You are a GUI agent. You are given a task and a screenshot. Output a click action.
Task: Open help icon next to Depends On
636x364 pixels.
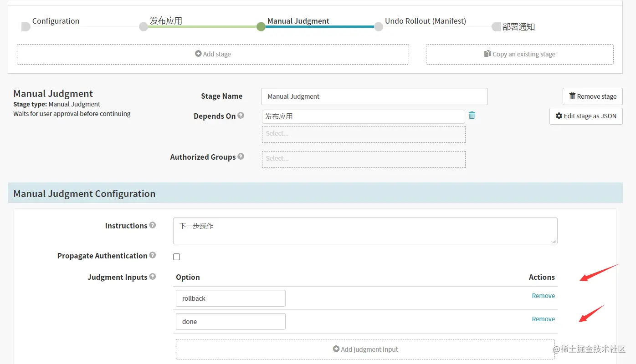(241, 116)
